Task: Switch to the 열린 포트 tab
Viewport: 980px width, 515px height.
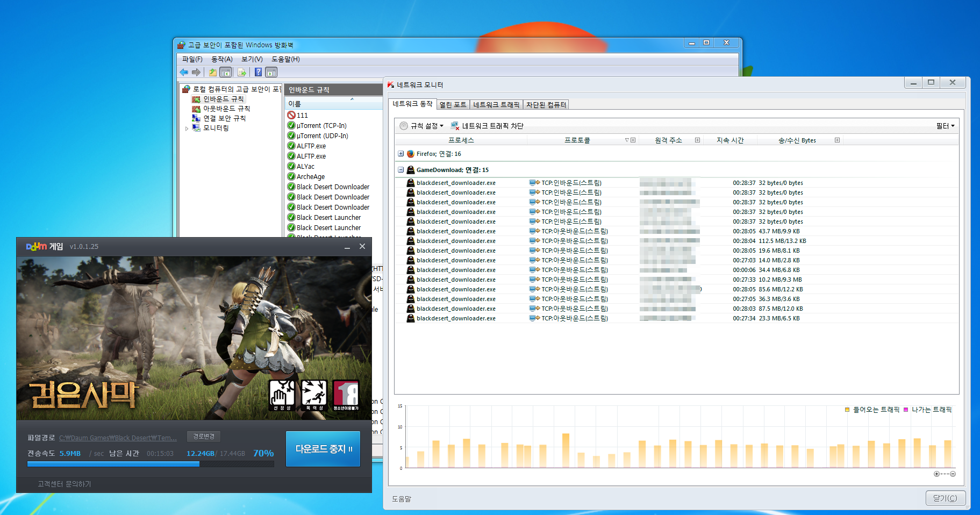Action: click(453, 105)
